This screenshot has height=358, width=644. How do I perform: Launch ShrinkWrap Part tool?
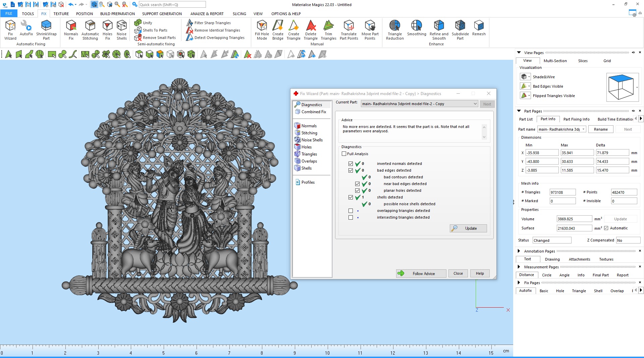46,30
